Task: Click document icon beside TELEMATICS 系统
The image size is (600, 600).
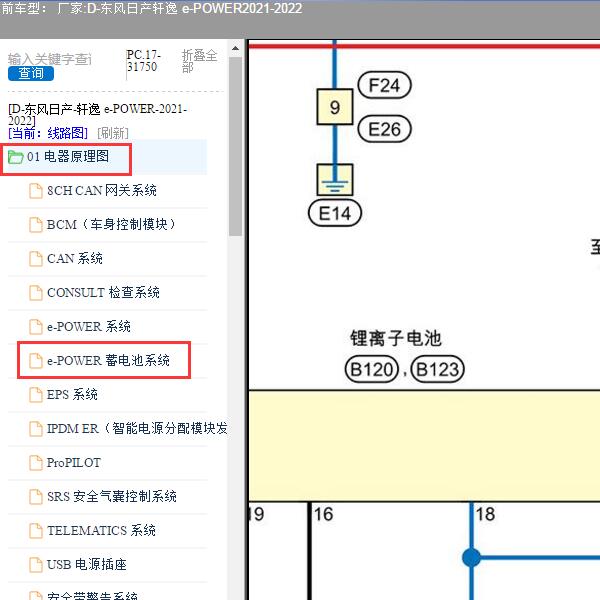Action: [x=36, y=531]
